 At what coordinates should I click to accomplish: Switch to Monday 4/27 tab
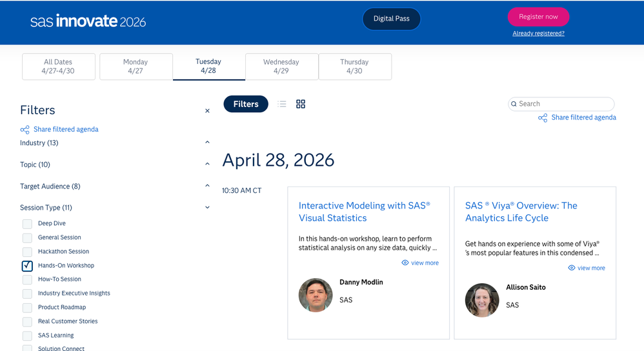[136, 66]
